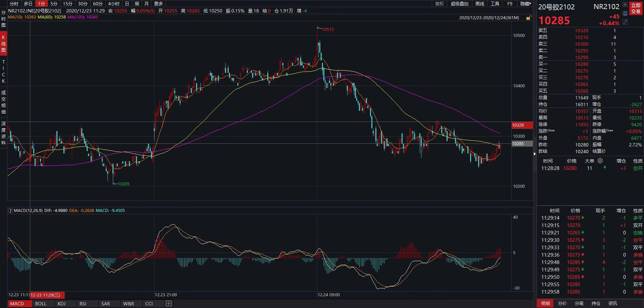Switch to 分价 tab in bottom right
The image size is (644, 308).
click(562, 303)
